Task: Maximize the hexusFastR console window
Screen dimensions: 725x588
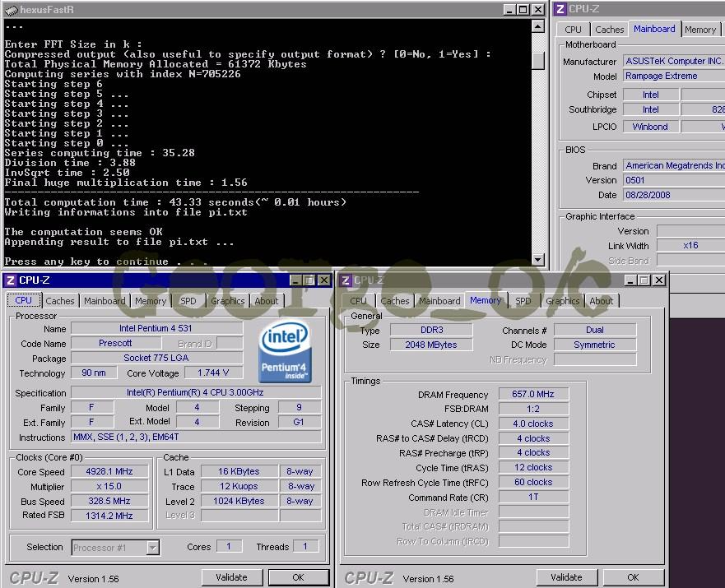Action: [523, 9]
